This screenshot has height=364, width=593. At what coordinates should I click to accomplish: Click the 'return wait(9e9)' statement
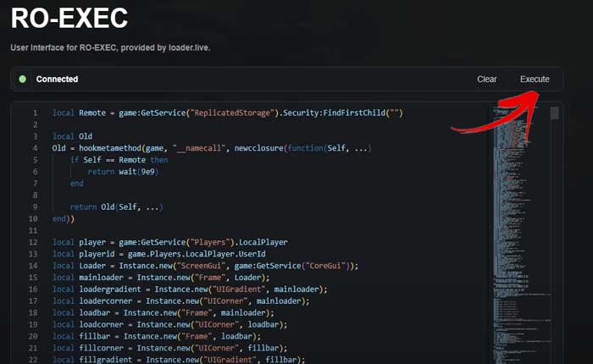(123, 172)
